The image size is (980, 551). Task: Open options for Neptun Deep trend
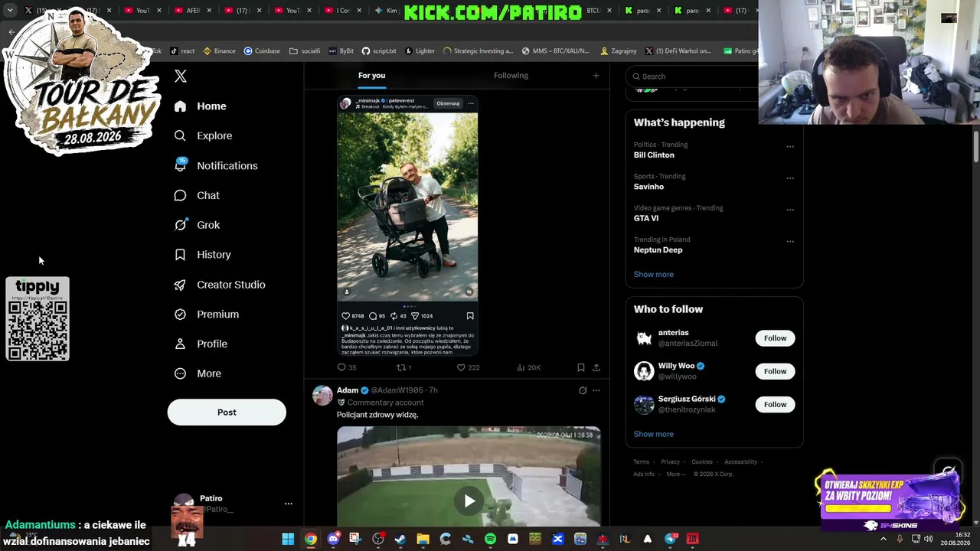790,242
